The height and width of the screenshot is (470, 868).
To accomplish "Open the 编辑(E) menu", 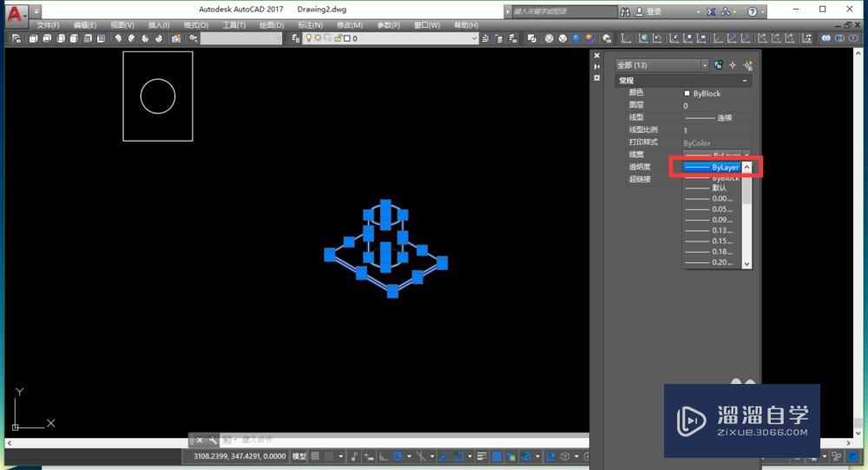I will [85, 25].
